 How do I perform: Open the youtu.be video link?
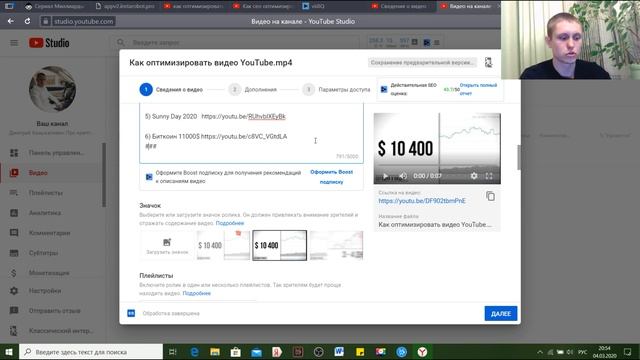pos(422,201)
